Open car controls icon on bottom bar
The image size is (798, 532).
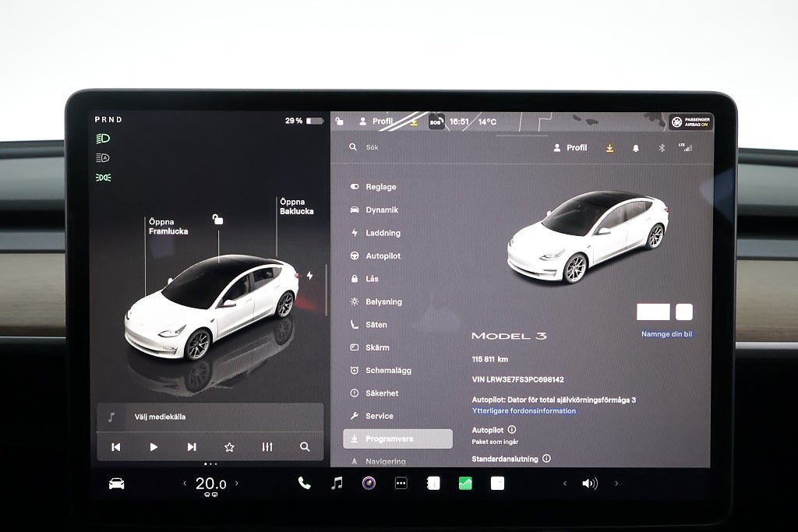coord(117,483)
